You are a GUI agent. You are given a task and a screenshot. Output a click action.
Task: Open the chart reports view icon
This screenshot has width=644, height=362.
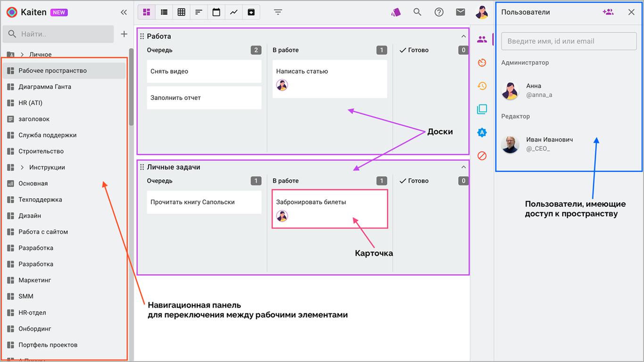pyautogui.click(x=234, y=12)
